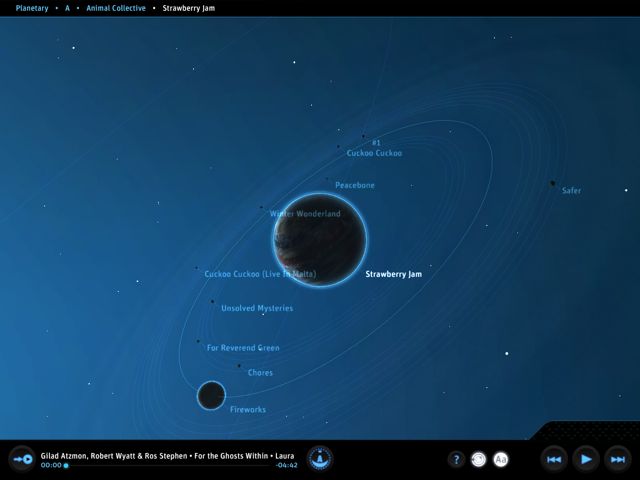Select Strawberry Jam breadcrumb item
Image resolution: width=640 pixels, height=480 pixels.
point(189,8)
